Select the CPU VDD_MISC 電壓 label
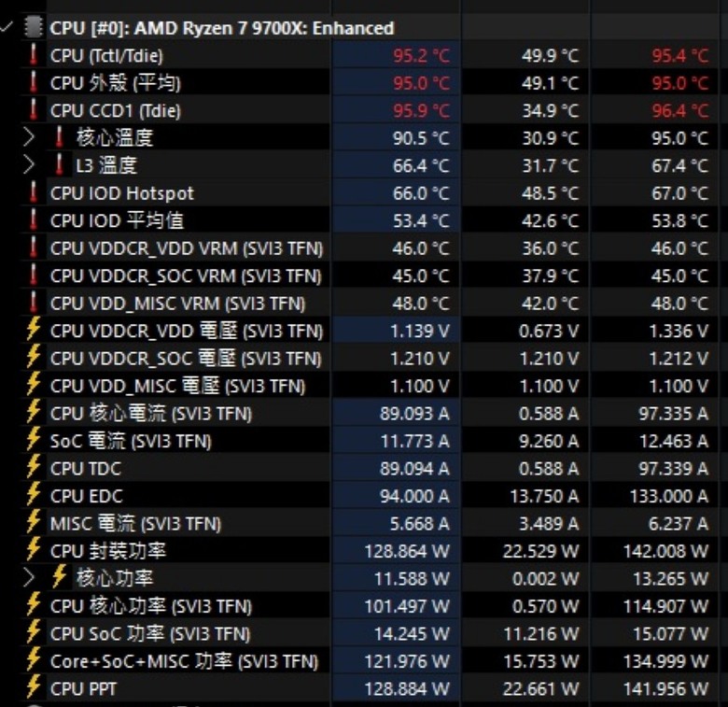Image resolution: width=728 pixels, height=707 pixels. [178, 386]
